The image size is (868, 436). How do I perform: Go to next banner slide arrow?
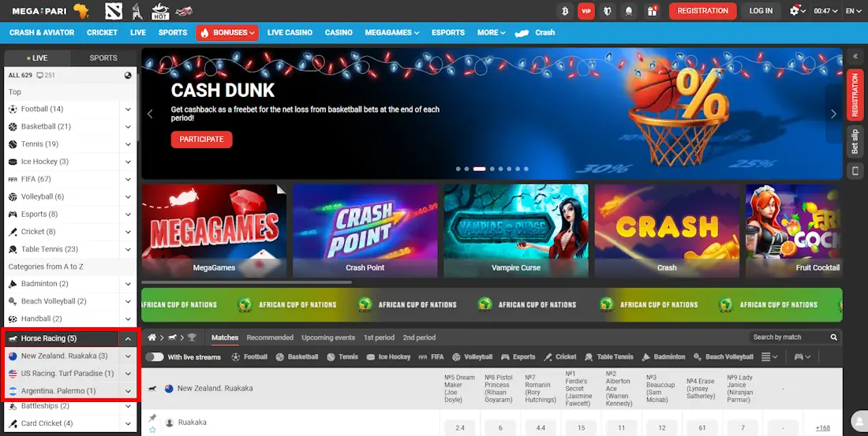click(834, 114)
